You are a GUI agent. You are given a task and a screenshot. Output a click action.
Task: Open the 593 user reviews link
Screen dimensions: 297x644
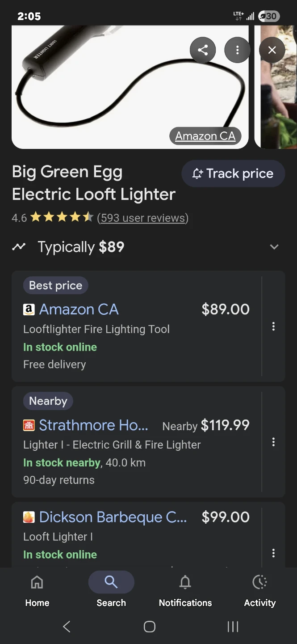pyautogui.click(x=142, y=218)
